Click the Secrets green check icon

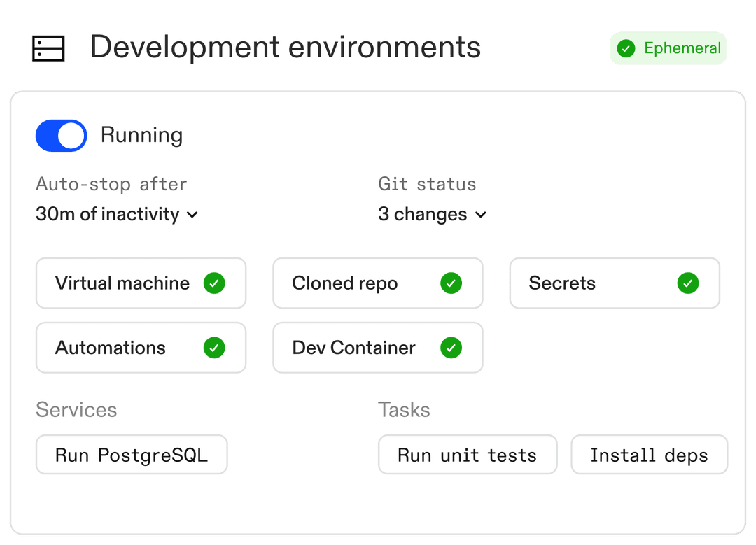coord(688,283)
